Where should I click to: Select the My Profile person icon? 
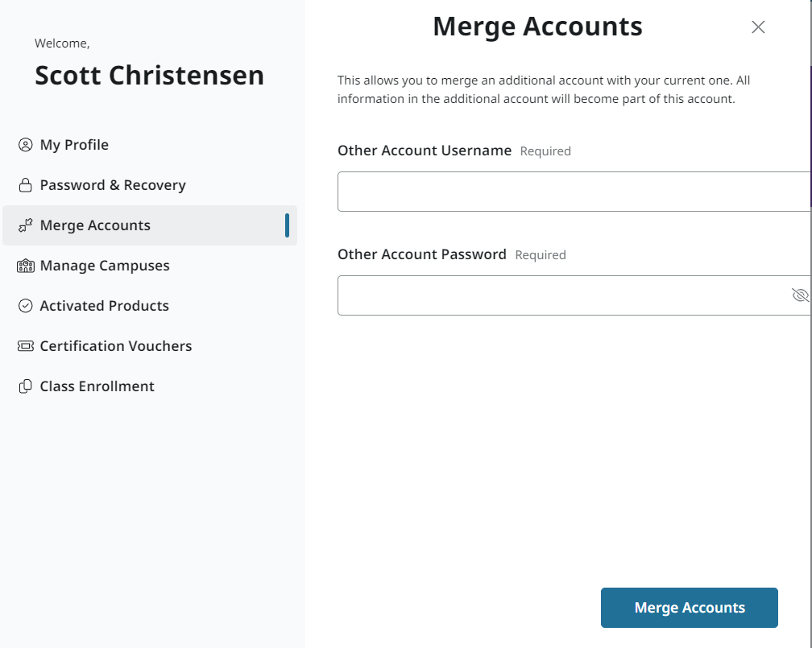pyautogui.click(x=25, y=144)
